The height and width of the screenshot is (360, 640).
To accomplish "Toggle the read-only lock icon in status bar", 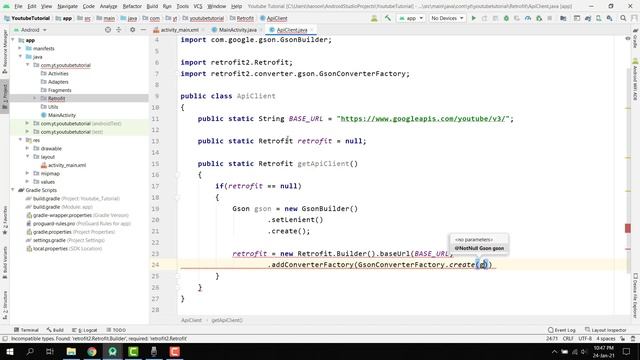I will point(622,338).
